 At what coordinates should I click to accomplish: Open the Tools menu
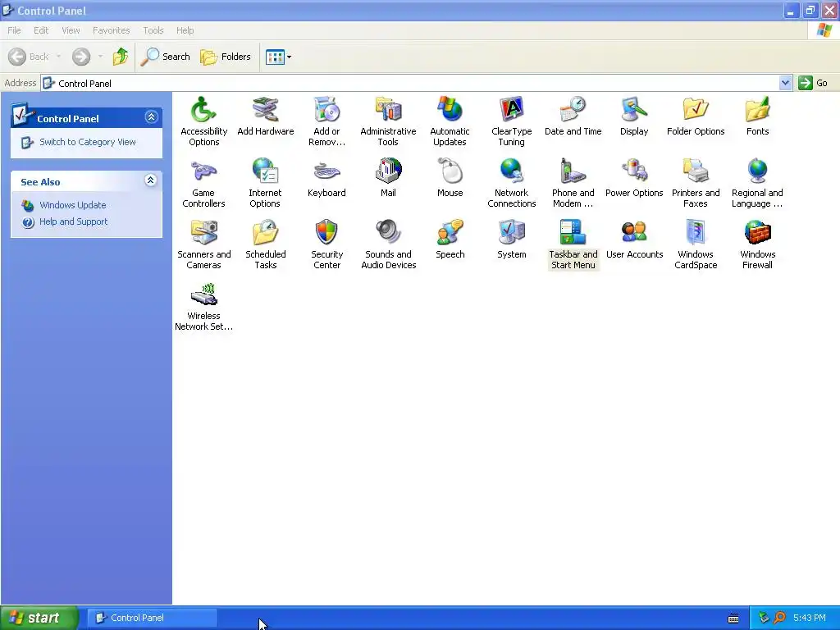click(153, 30)
